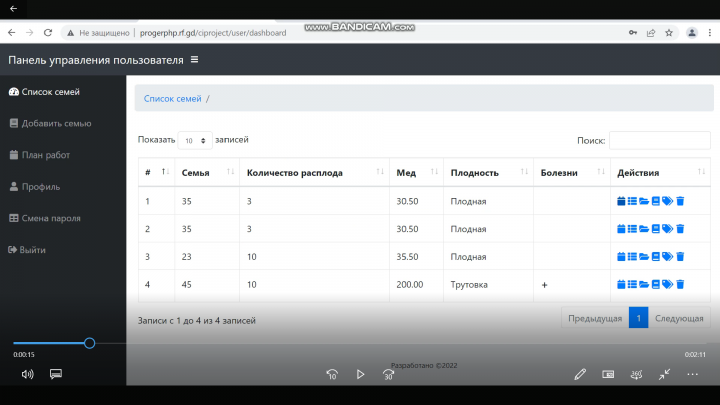Click the browser share page icon
This screenshot has height=405, width=720.
pyautogui.click(x=651, y=33)
